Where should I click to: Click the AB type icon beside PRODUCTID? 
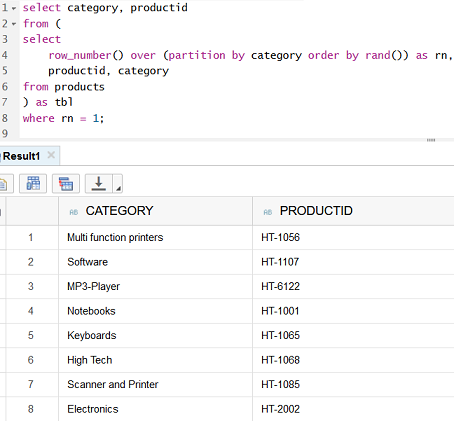[268, 212]
